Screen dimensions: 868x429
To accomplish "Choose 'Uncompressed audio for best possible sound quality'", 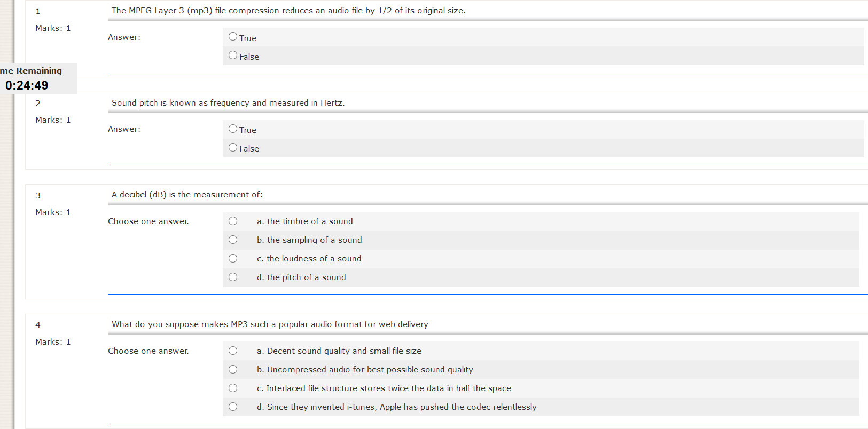I will coord(233,369).
